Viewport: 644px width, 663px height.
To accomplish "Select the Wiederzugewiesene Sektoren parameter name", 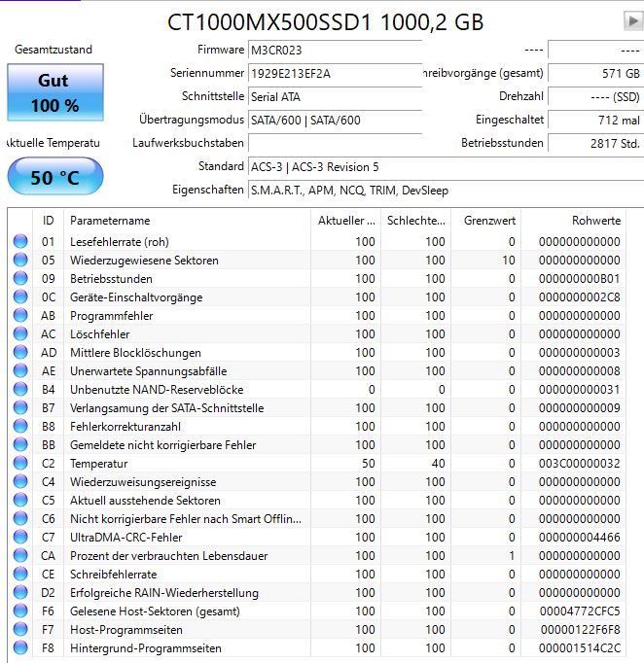I will 144,260.
